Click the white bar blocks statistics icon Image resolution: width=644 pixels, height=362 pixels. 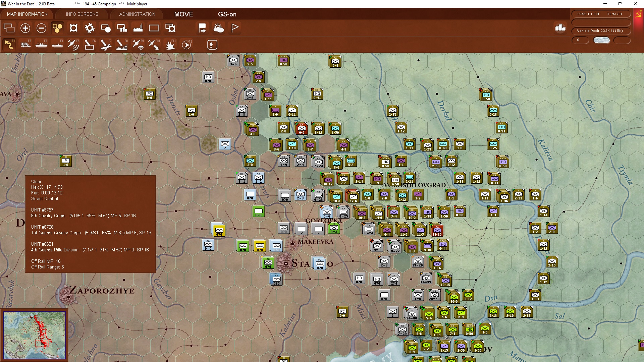(x=560, y=28)
